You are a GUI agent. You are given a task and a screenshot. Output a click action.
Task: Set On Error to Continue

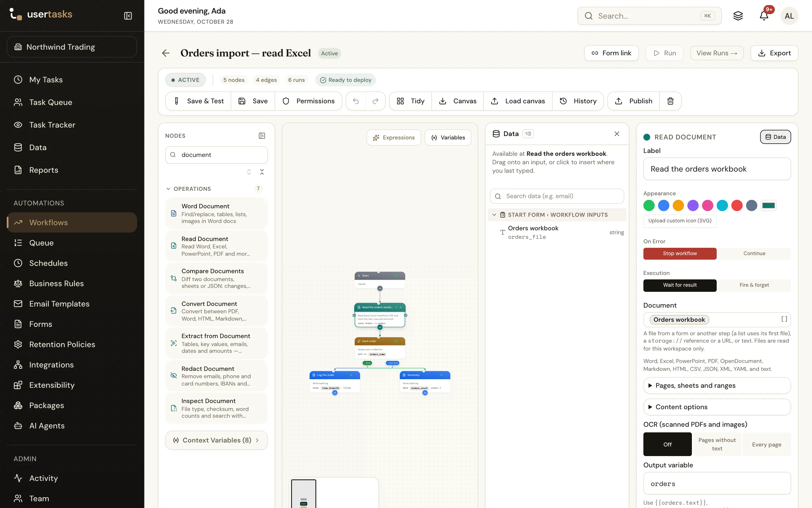(x=754, y=253)
